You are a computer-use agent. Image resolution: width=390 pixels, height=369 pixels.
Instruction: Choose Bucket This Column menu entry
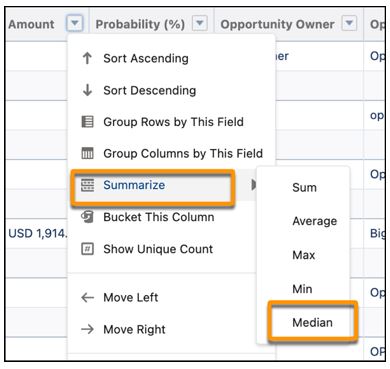[159, 217]
